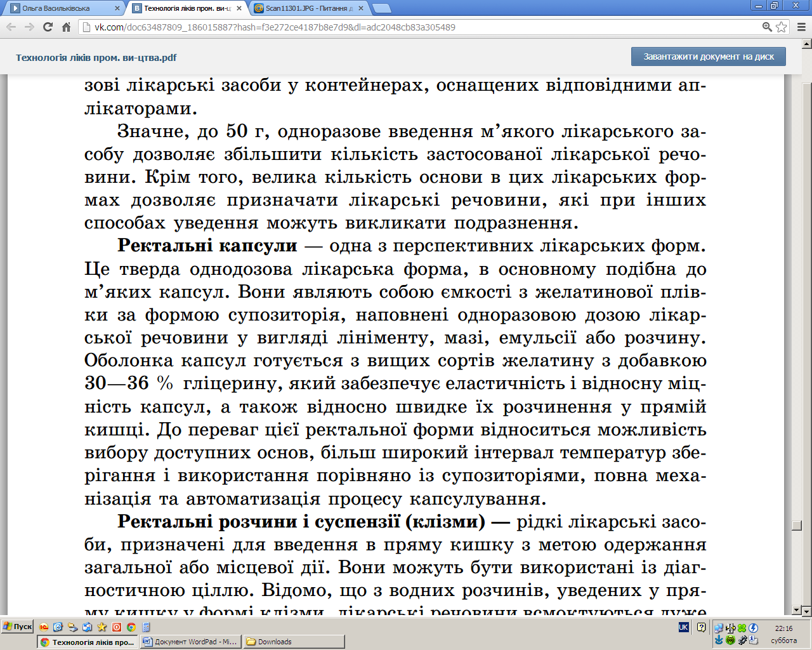Click the Технологія ліків пром. ви-цтва.pdf title
The image size is (812, 650).
[96, 57]
